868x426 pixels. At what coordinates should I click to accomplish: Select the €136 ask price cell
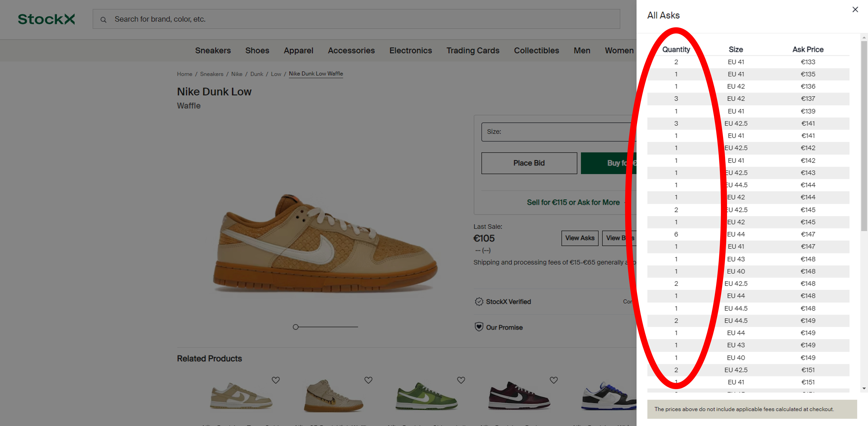tap(808, 87)
